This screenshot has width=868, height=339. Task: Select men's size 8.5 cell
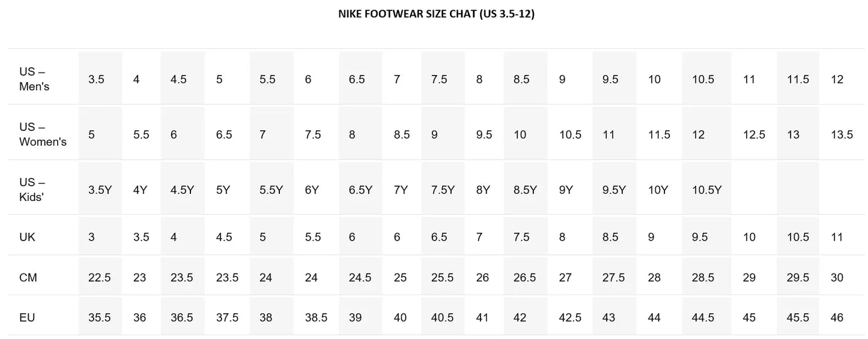pos(525,77)
